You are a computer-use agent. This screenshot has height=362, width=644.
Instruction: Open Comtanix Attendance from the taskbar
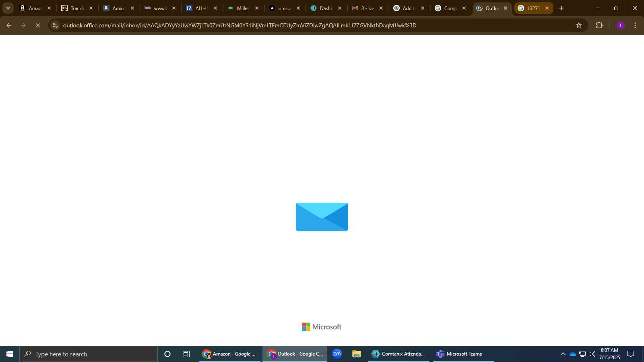pyautogui.click(x=399, y=354)
